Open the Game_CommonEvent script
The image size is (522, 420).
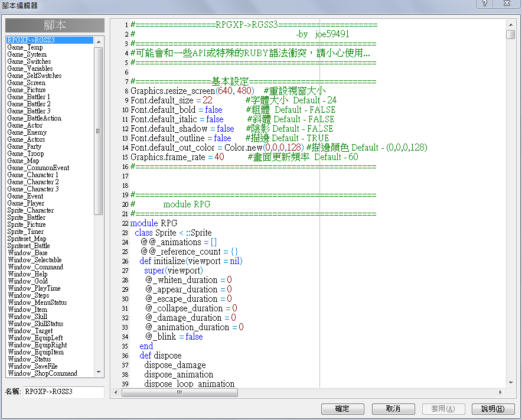click(38, 168)
